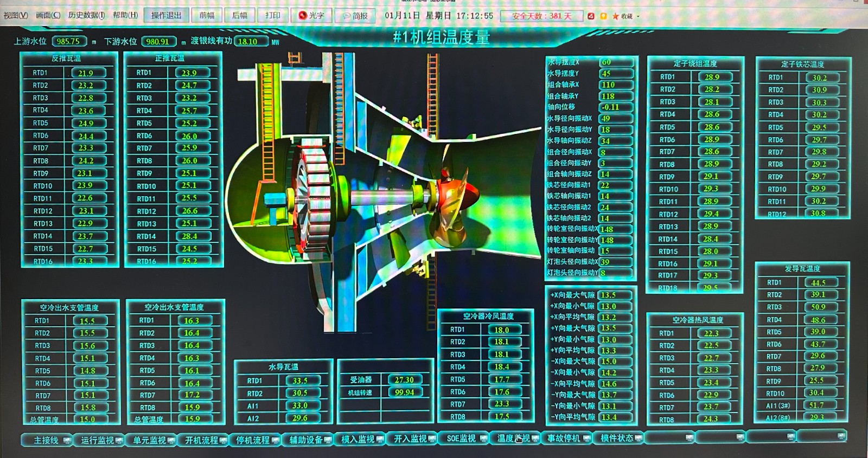
Task: Click the monitor icon beside 主接线
Action: pyautogui.click(x=67, y=440)
